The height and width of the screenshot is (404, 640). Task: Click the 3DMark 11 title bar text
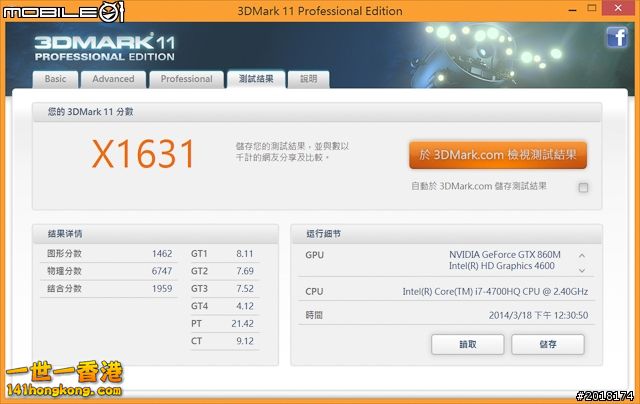(x=320, y=11)
